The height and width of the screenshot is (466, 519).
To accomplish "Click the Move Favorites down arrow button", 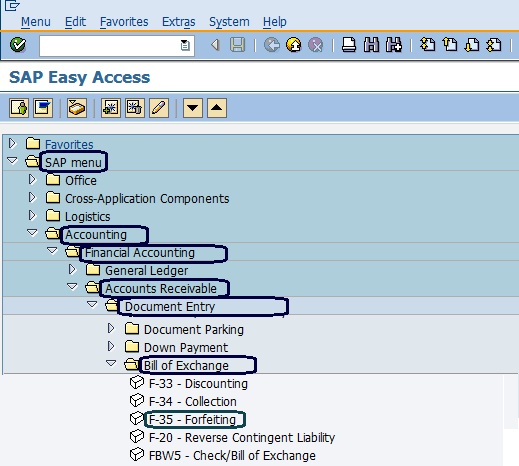I will tap(193, 108).
